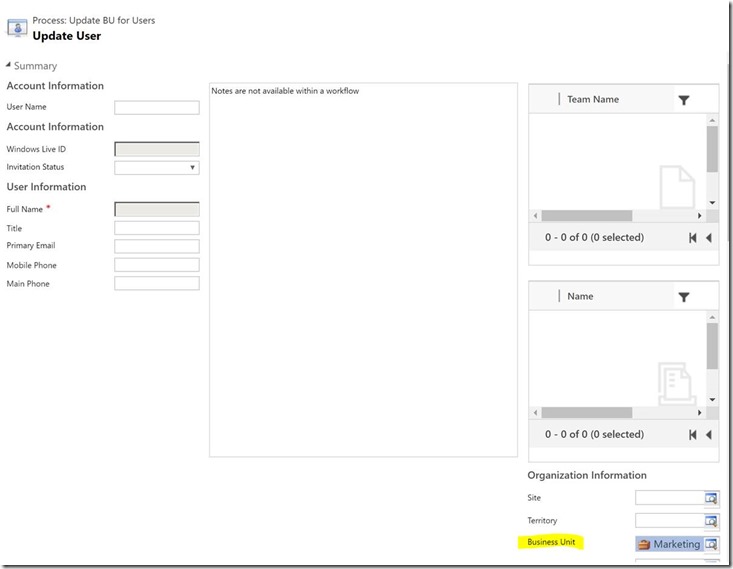Click the filter icon beside Team Name
Image resolution: width=733 pixels, height=569 pixels.
click(683, 100)
